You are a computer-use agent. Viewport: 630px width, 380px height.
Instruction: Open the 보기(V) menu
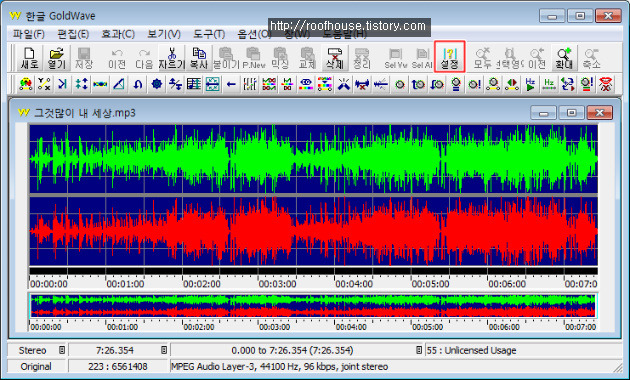164,34
